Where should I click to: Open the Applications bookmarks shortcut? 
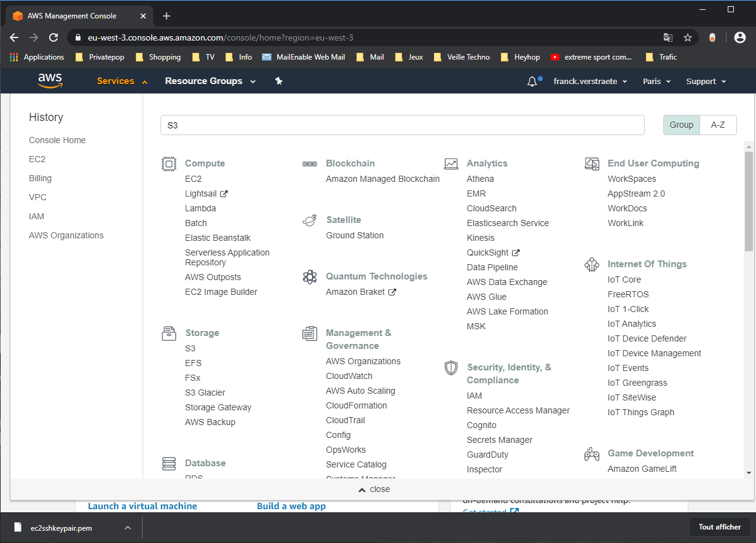37,57
